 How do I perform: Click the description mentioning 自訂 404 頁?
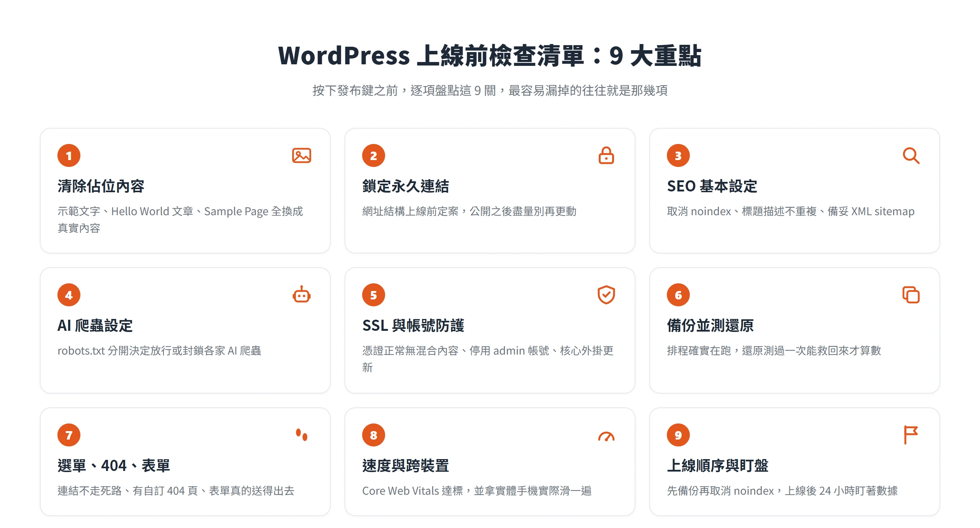[x=176, y=491]
